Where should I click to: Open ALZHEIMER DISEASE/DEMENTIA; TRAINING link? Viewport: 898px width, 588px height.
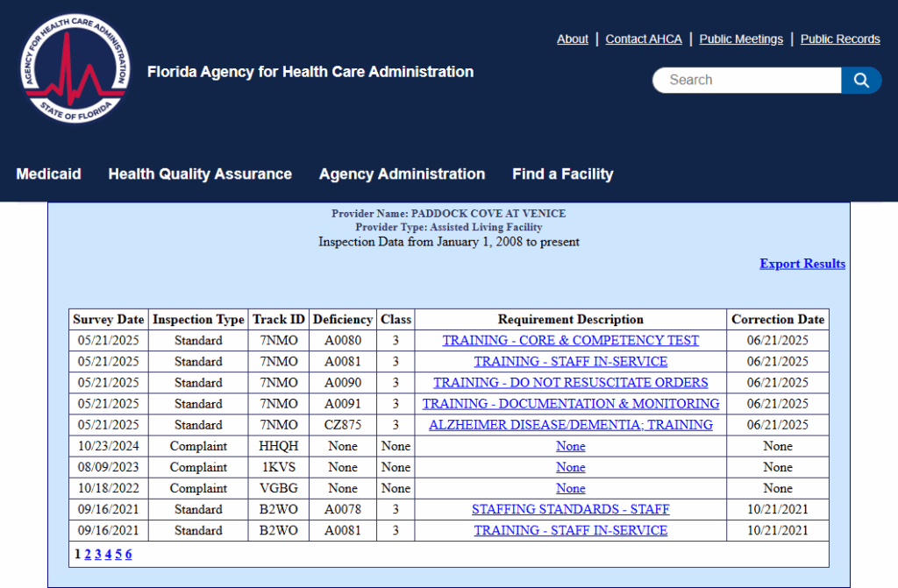(x=570, y=425)
